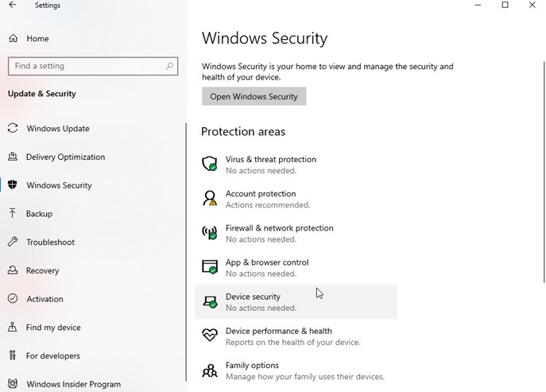The height and width of the screenshot is (392, 546).
Task: Click 'No actions needed.' under App & browser control
Action: (x=261, y=274)
